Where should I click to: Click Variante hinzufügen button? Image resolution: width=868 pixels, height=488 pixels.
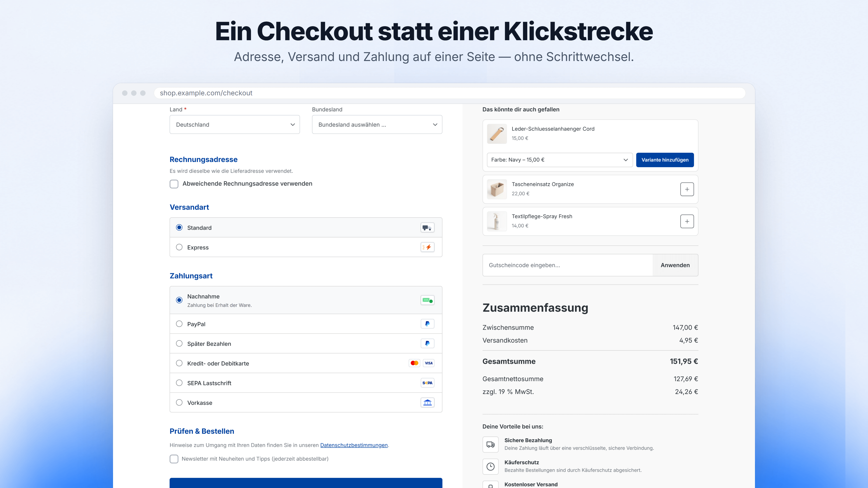point(665,160)
